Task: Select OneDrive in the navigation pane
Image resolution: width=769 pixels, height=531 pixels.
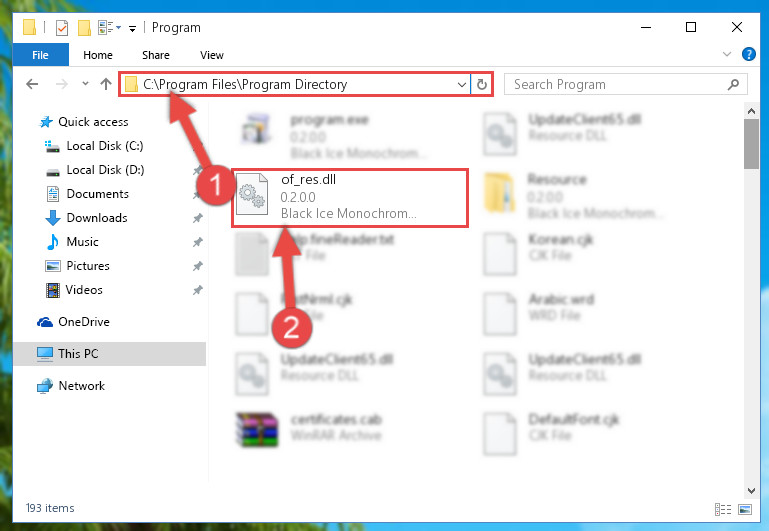Action: coord(84,322)
